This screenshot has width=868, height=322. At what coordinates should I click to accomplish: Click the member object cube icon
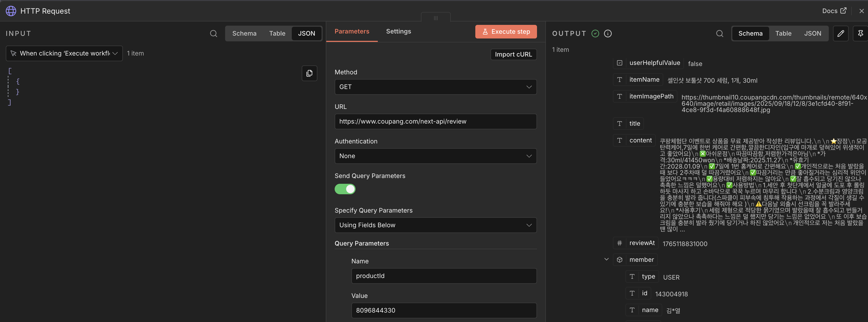pos(620,260)
